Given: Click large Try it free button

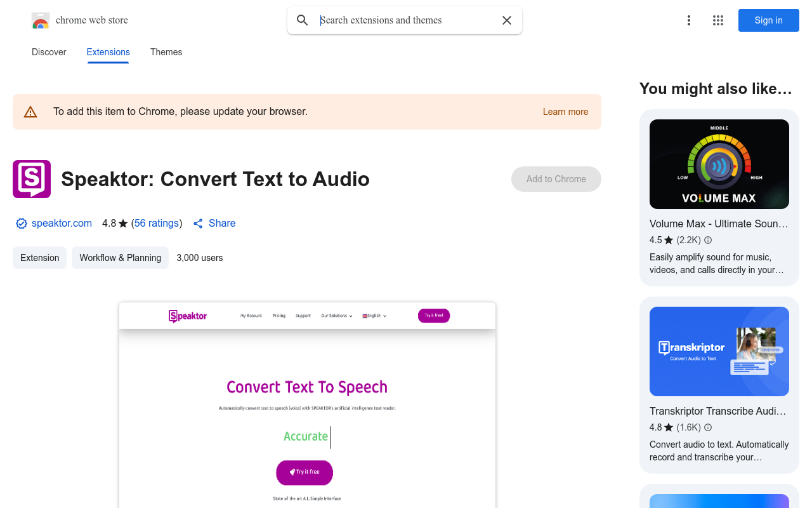Looking at the screenshot, I should click(304, 472).
